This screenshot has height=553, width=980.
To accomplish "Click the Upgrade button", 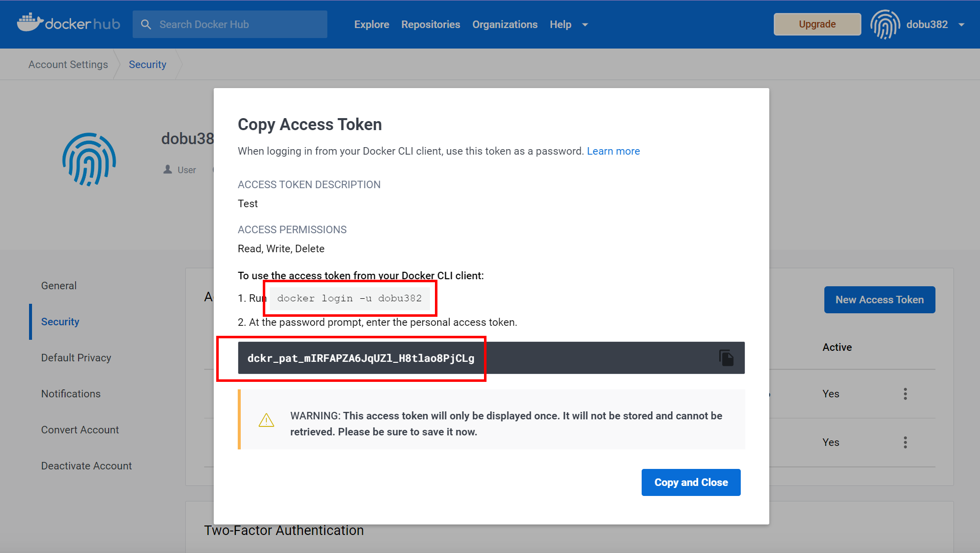I will pyautogui.click(x=817, y=24).
